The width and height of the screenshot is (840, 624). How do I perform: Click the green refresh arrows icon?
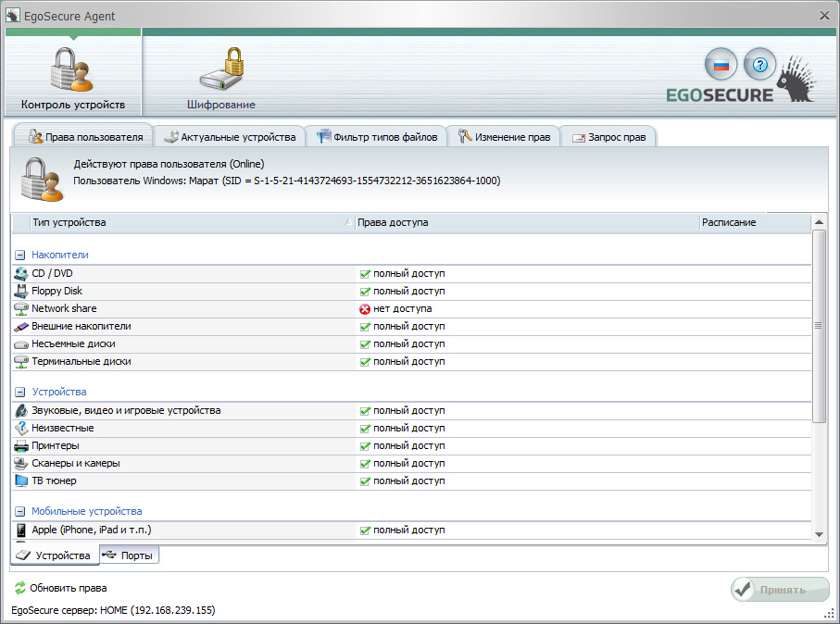[x=19, y=588]
